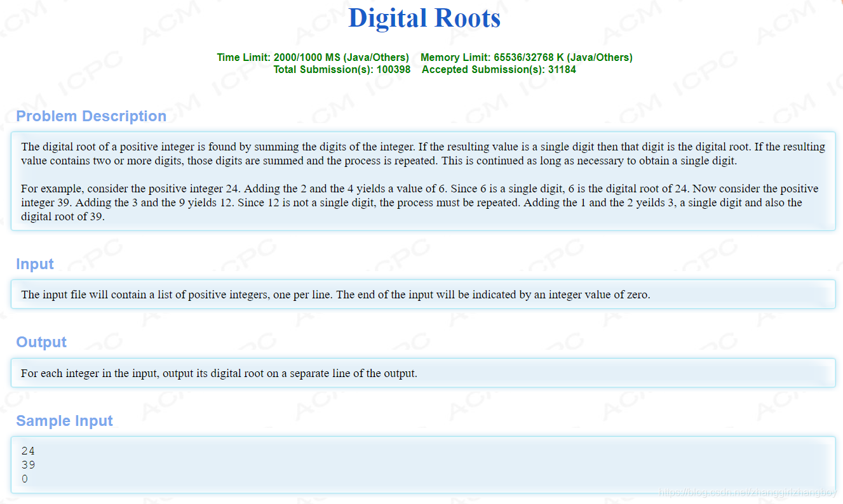Image resolution: width=843 pixels, height=504 pixels.
Task: Click sample input value 39
Action: tap(28, 465)
